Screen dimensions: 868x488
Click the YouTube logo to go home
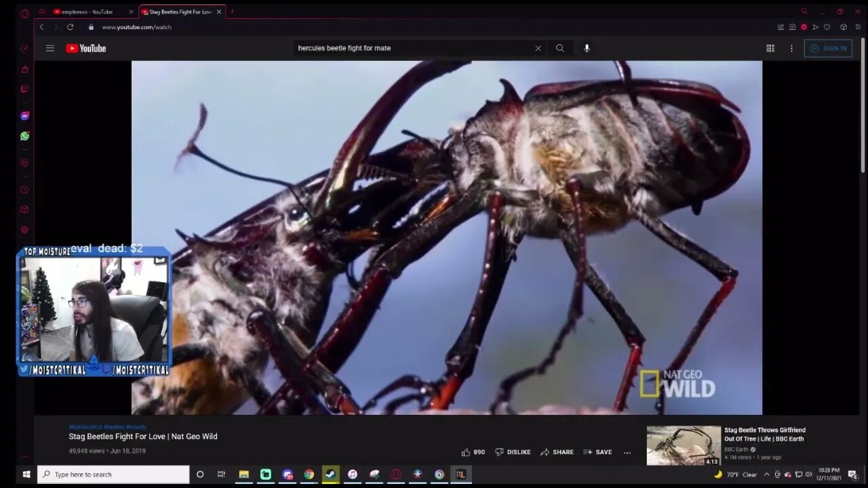[x=86, y=48]
